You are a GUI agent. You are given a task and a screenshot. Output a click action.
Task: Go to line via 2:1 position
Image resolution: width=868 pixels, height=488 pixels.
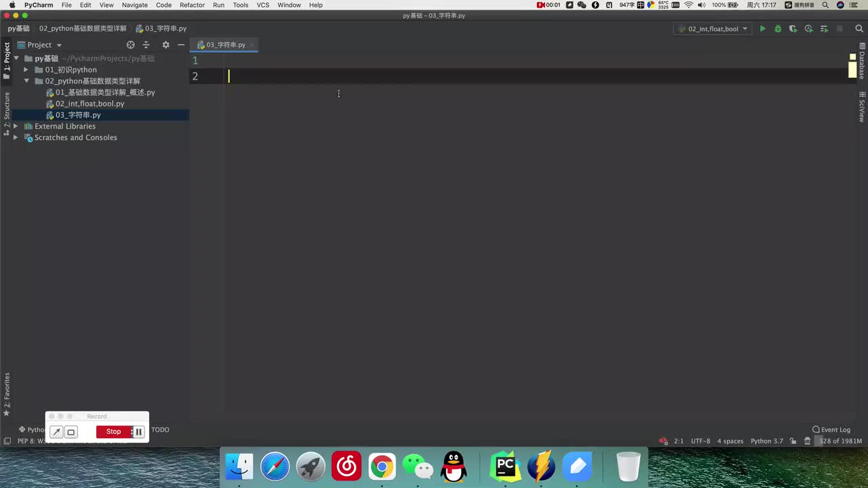coord(679,441)
